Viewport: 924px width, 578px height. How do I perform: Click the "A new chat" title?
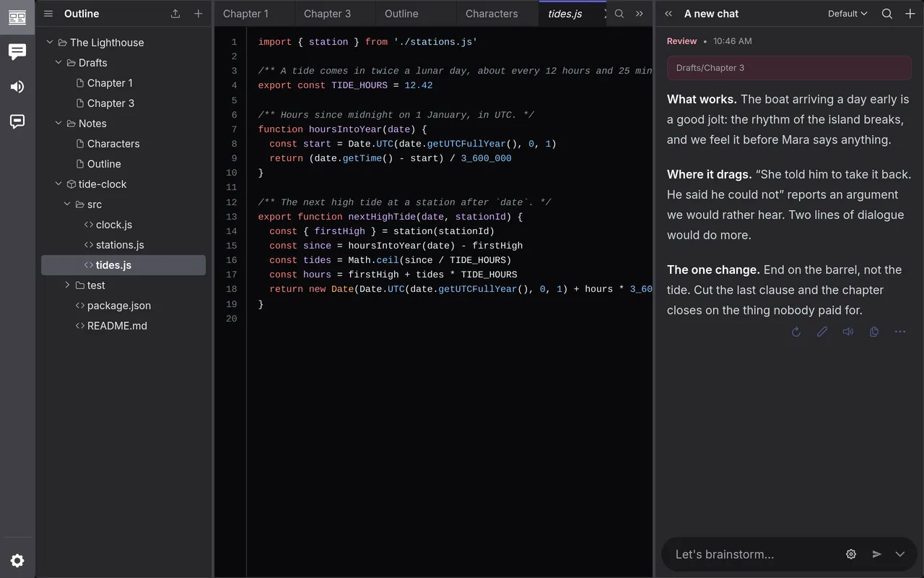[711, 14]
